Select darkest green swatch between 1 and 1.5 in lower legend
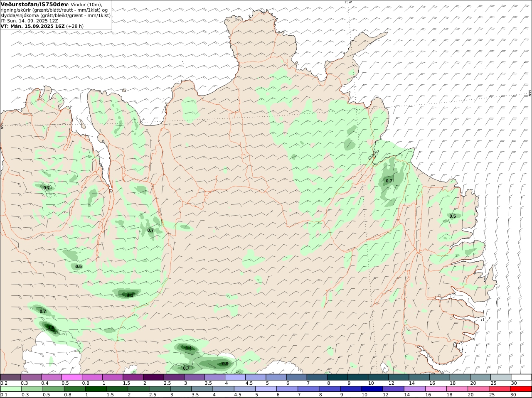This screenshot has width=532, height=398. click(x=96, y=389)
